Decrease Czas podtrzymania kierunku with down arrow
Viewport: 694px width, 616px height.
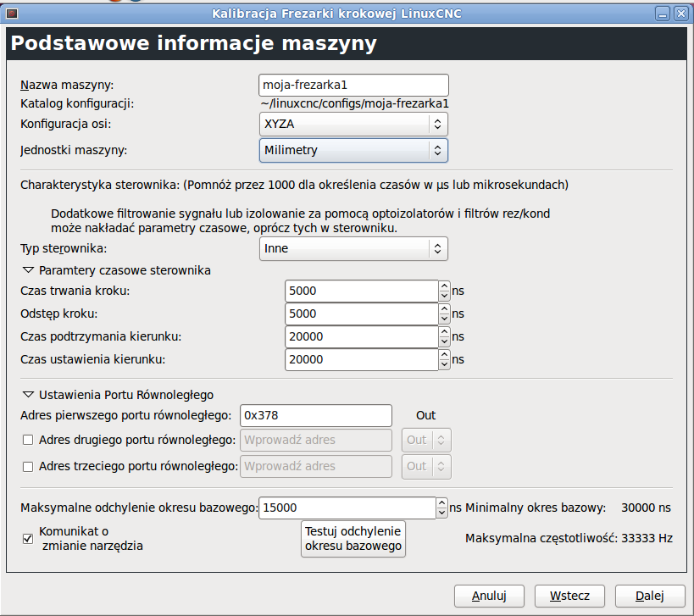(x=444, y=342)
